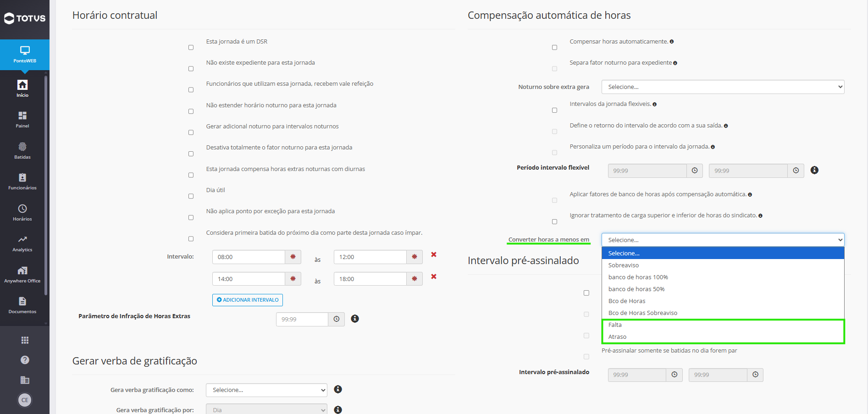Open 'Noturno sobre extra gera' dropdown
This screenshot has width=868, height=414.
[x=723, y=87]
